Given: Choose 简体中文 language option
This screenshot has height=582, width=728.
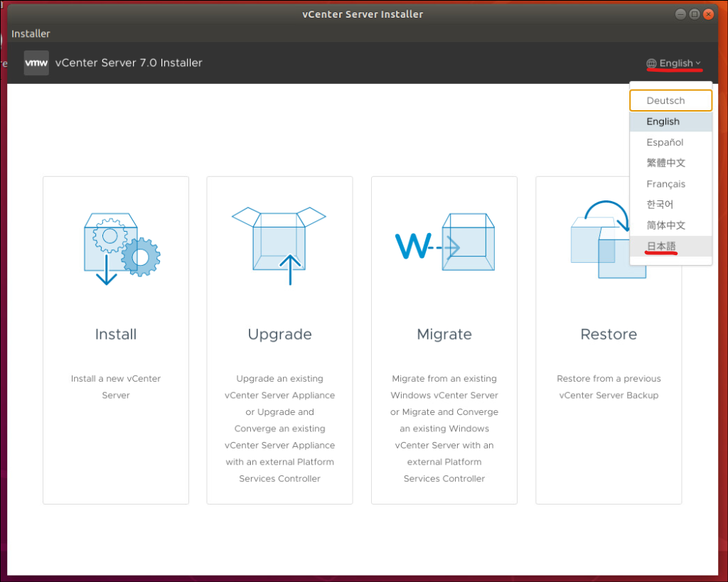Looking at the screenshot, I should click(x=670, y=225).
